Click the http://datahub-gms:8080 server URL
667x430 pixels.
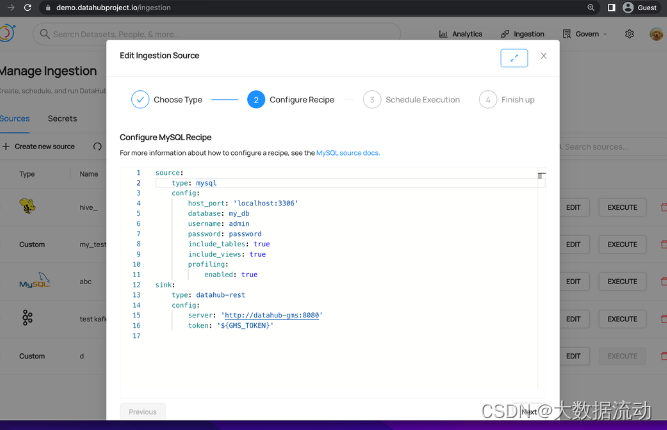pos(272,315)
